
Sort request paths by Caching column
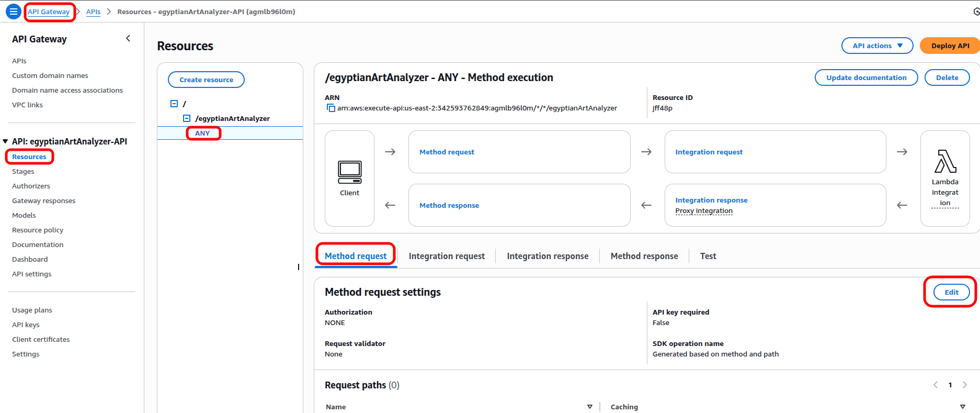click(962, 407)
